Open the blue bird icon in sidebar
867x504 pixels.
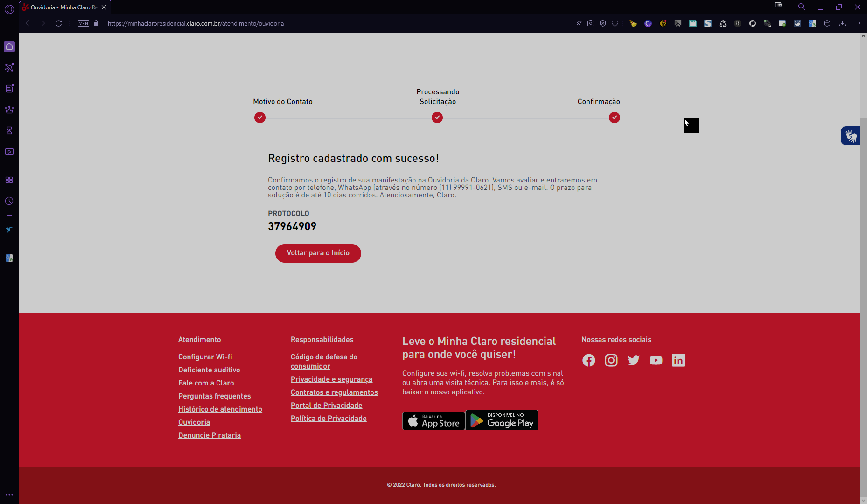coord(9,230)
